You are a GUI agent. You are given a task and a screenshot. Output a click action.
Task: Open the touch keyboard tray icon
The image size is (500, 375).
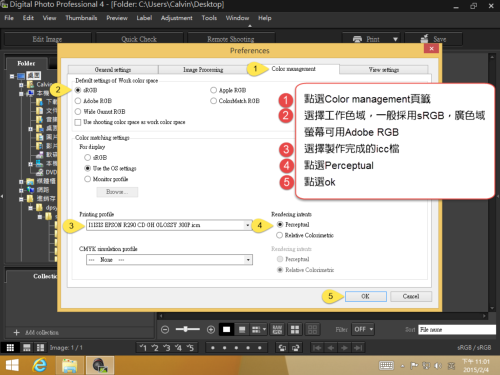point(386,366)
